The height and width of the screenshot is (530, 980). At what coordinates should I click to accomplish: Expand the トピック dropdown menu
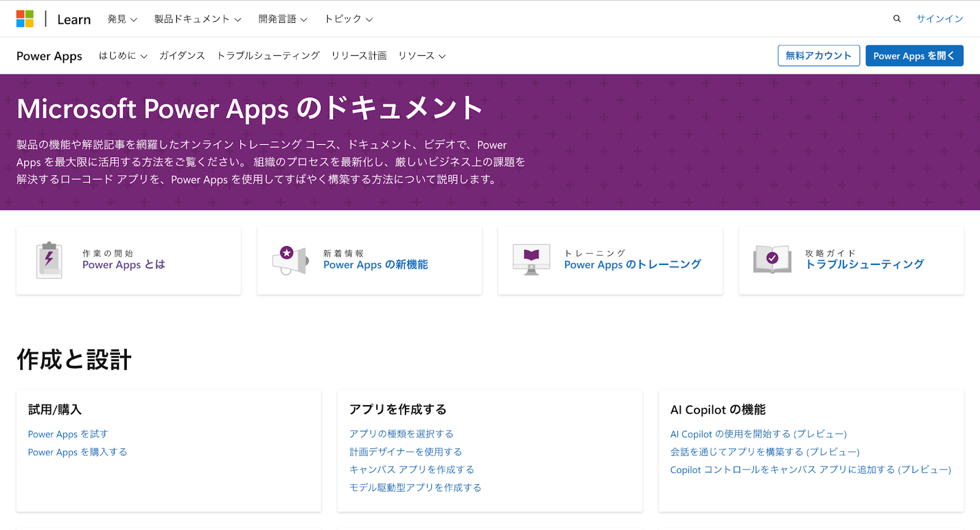(x=349, y=19)
